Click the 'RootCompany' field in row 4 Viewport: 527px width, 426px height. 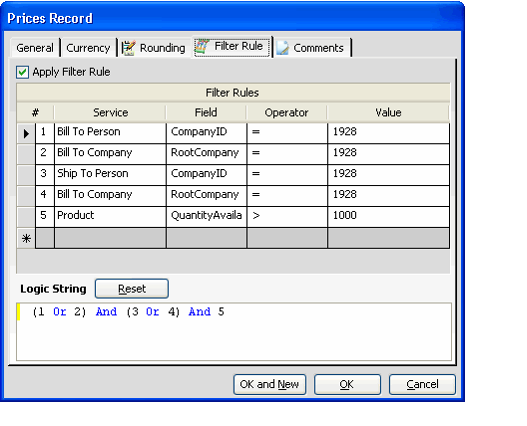(x=206, y=196)
